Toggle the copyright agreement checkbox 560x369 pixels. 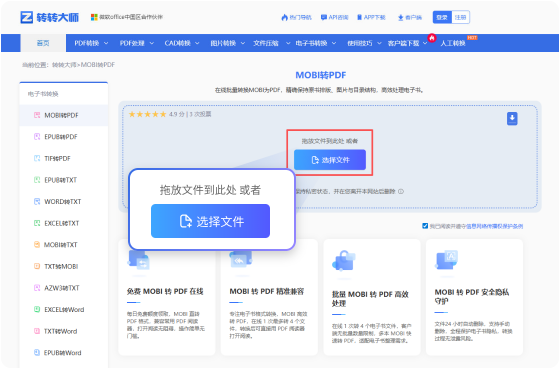click(x=425, y=226)
